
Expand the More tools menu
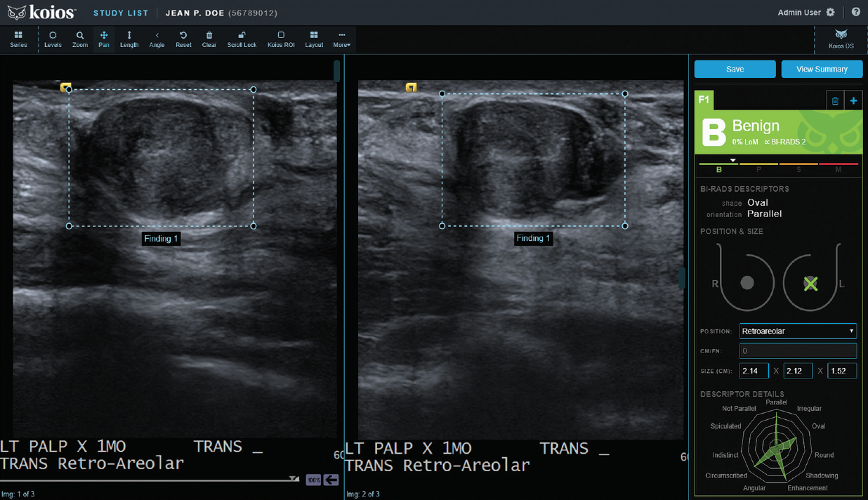click(x=342, y=39)
